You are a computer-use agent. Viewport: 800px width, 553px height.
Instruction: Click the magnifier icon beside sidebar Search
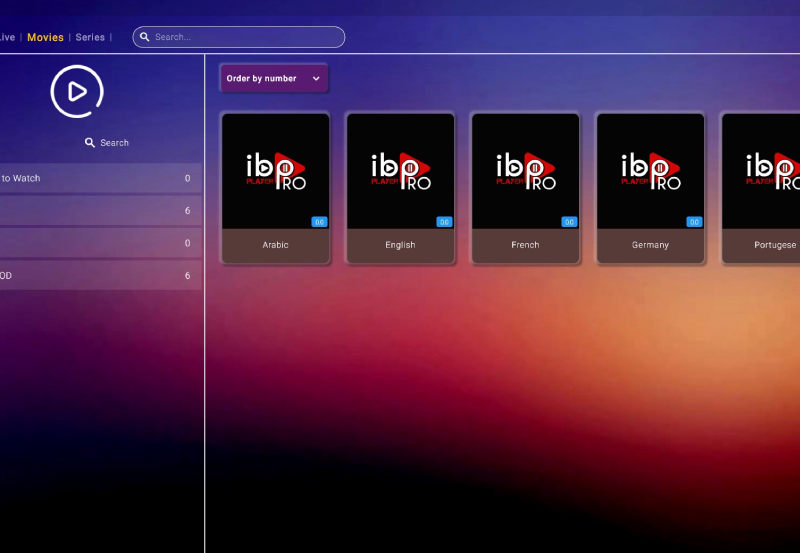coord(90,143)
